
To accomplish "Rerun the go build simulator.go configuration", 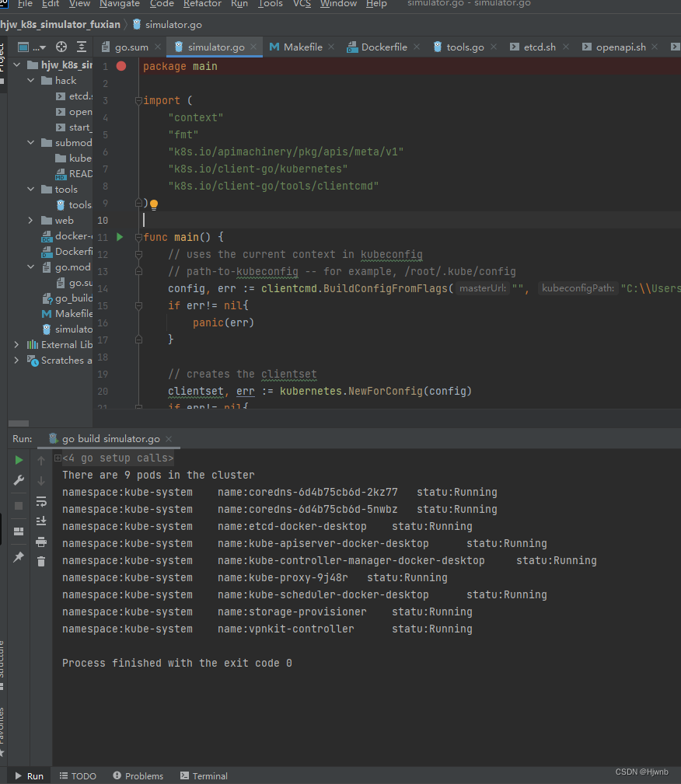I will coord(19,459).
